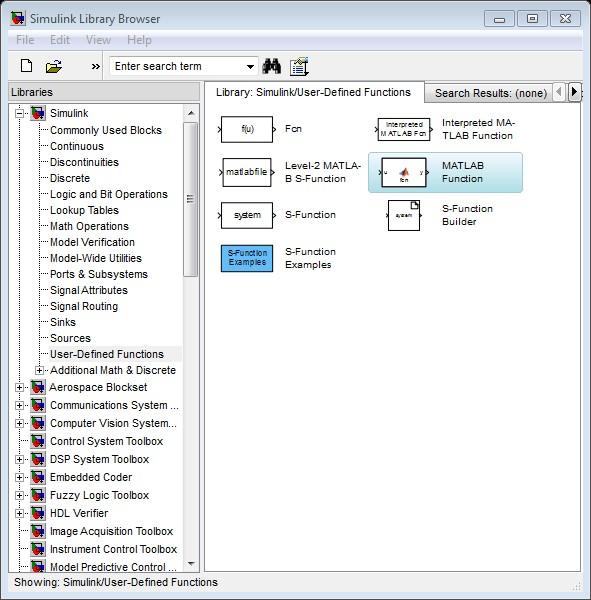Viewport: 591px width, 600px height.
Task: Select the Level-2 MATLAB S-Function block icon
Action: [247, 172]
